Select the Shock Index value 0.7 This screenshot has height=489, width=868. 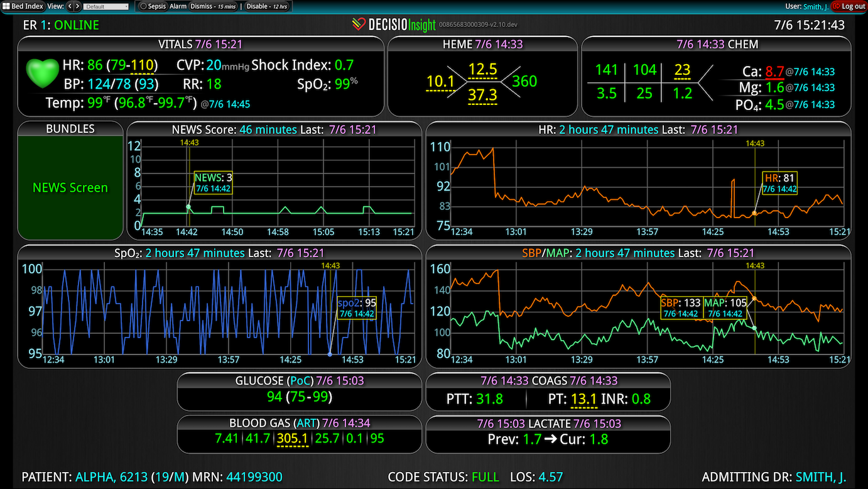click(344, 65)
